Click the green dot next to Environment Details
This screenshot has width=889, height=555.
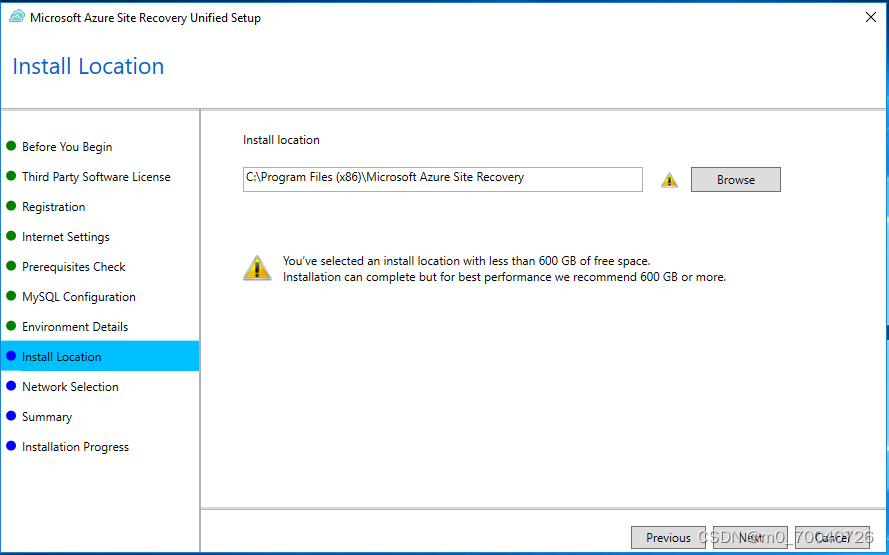tap(11, 327)
